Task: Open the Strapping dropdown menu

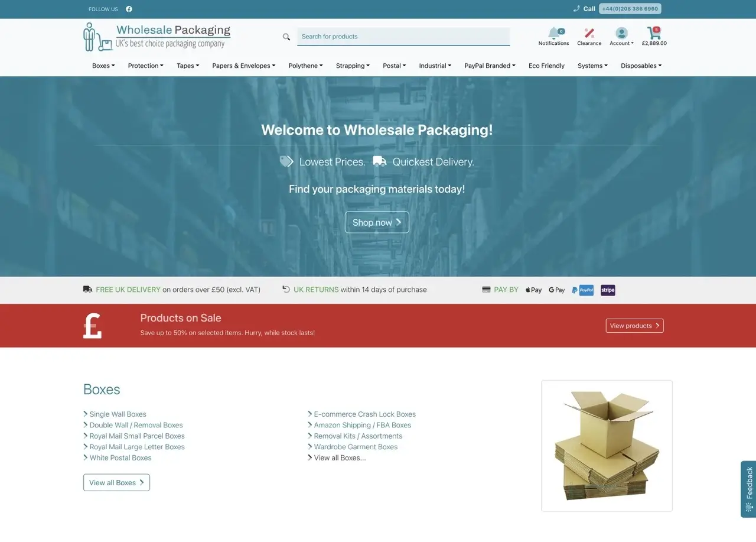Action: pos(353,66)
